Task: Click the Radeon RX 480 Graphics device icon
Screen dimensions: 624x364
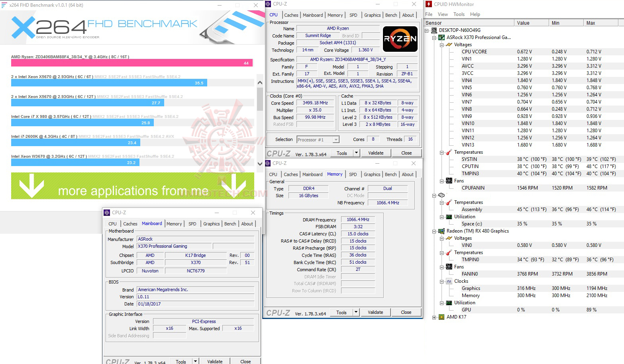Action: coord(442,231)
